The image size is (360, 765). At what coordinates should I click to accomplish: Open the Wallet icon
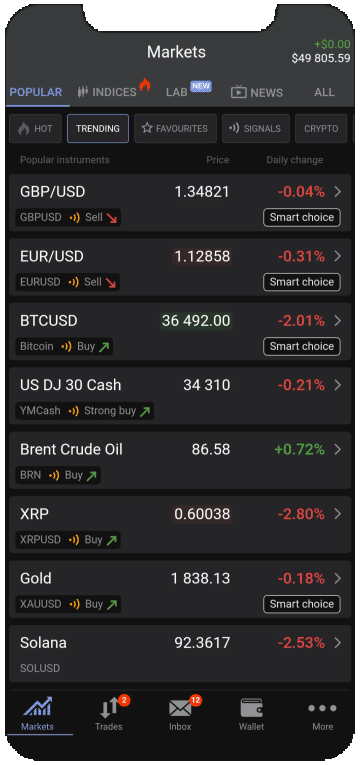click(x=251, y=708)
